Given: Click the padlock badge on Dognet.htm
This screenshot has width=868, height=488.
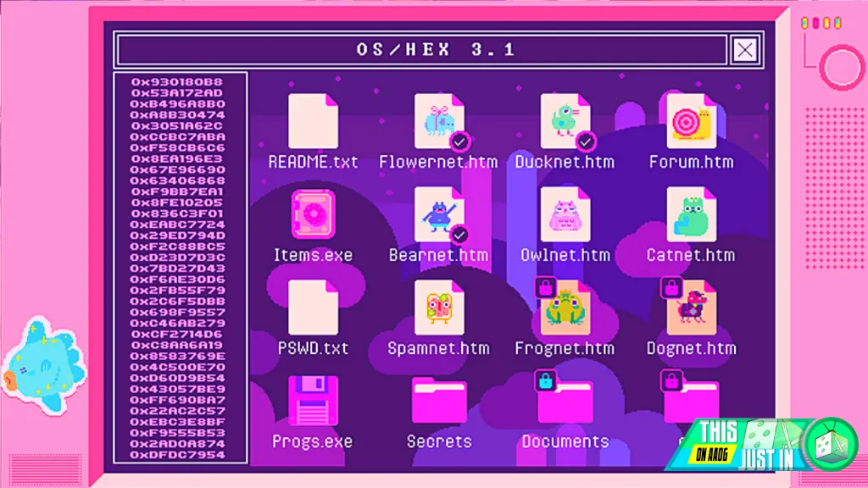Looking at the screenshot, I should [x=671, y=287].
